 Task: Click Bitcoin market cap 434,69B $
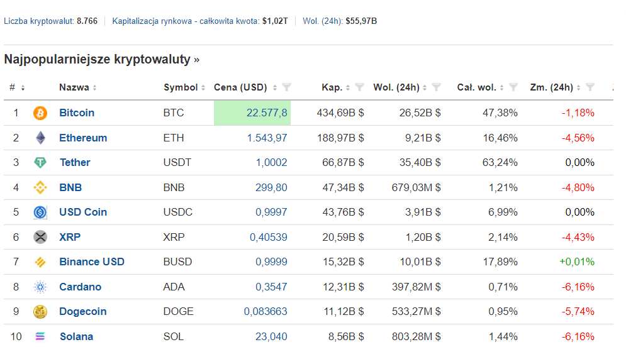(340, 113)
